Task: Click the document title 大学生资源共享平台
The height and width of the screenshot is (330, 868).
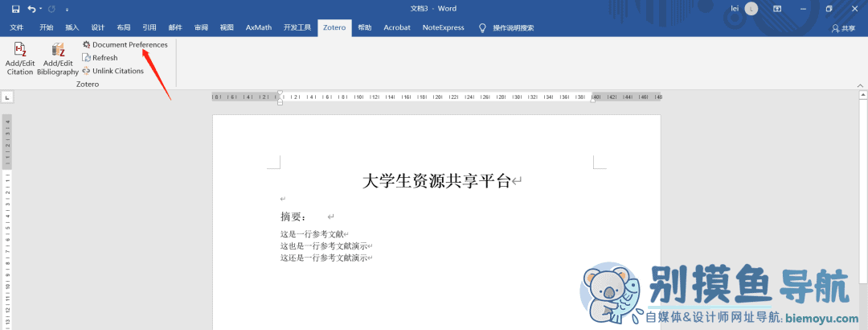Action: 436,181
